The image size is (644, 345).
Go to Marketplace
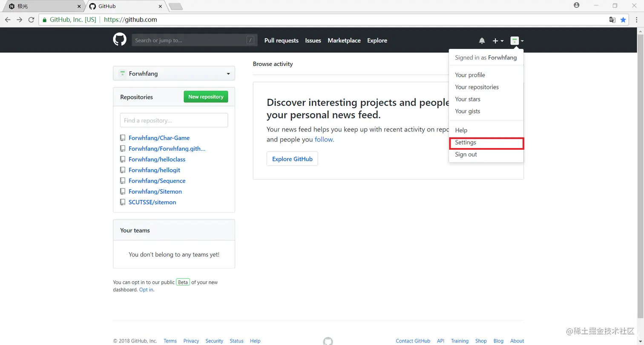(x=344, y=40)
